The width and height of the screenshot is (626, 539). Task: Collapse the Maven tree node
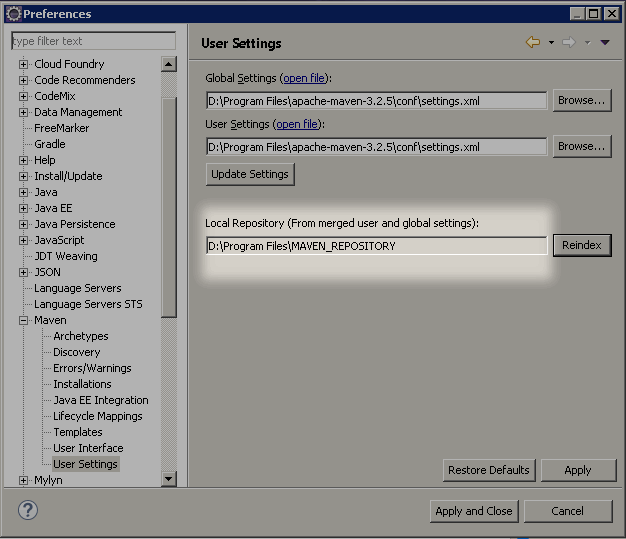coord(24,320)
